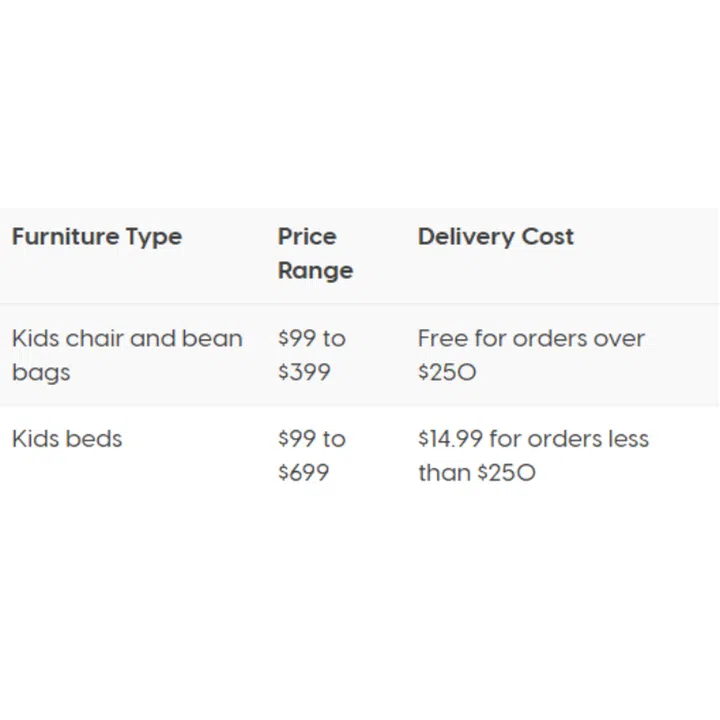Click $99 in the Kids chair row
The image size is (720, 720).
point(297,339)
